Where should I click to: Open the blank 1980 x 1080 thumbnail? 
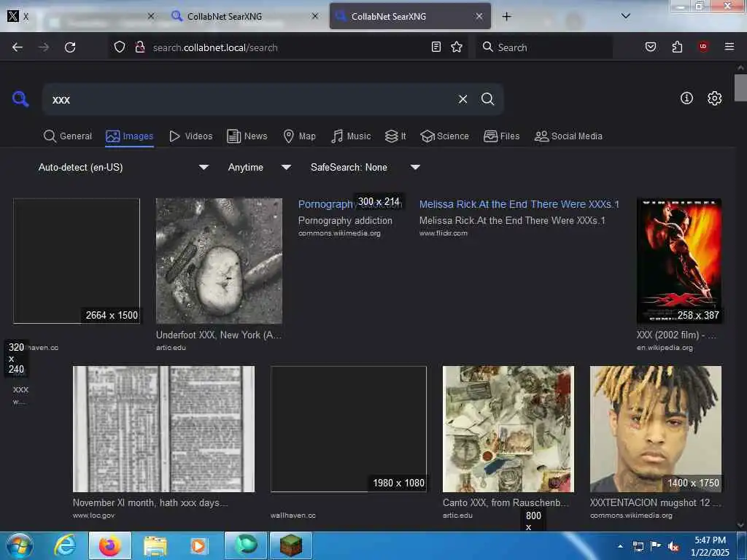point(349,429)
